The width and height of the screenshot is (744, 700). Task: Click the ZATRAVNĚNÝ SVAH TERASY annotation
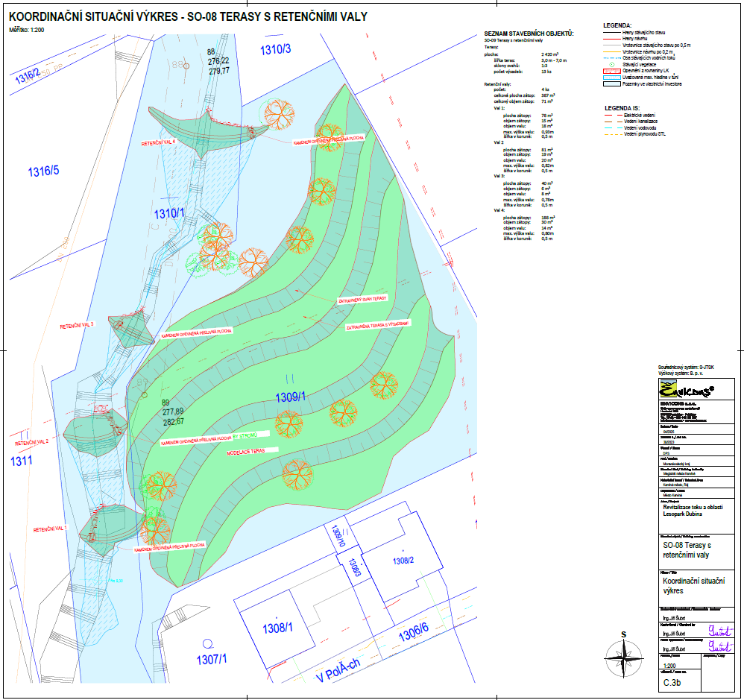363,299
